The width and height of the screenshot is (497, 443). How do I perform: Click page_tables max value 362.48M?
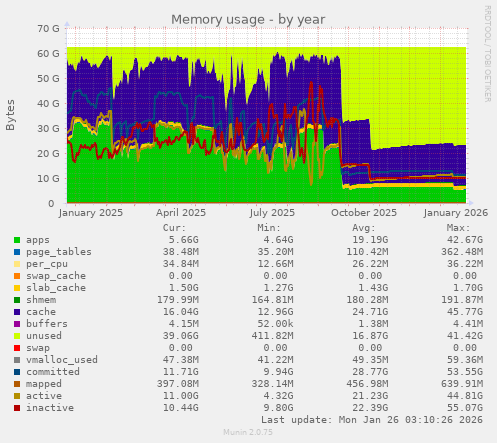[462, 252]
